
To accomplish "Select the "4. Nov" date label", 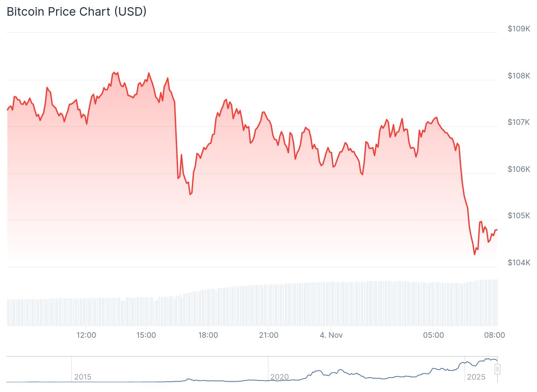I will click(331, 335).
